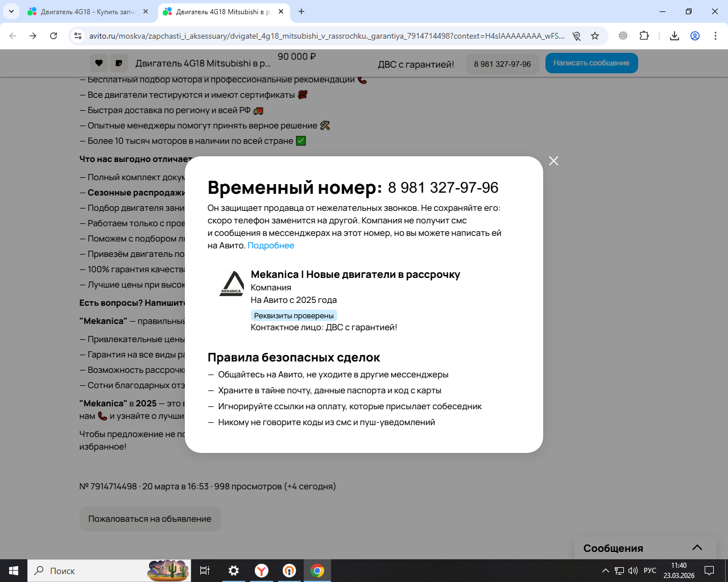The width and height of the screenshot is (728, 582).
Task: Click the avito.ru address bar URL
Action: [x=327, y=36]
